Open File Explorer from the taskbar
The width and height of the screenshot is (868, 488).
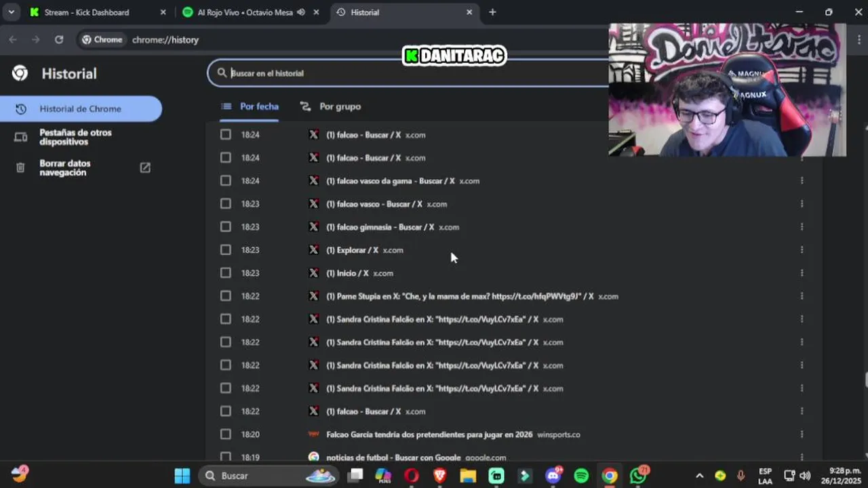tap(468, 476)
